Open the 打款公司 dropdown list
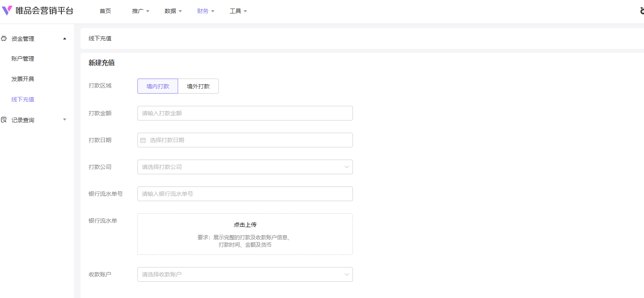Screen dimensions: 644x298 tap(245, 167)
